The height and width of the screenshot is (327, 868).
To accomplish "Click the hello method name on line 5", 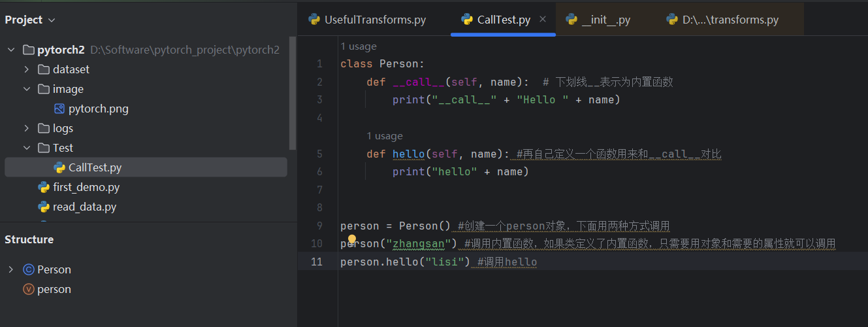I will tap(409, 154).
